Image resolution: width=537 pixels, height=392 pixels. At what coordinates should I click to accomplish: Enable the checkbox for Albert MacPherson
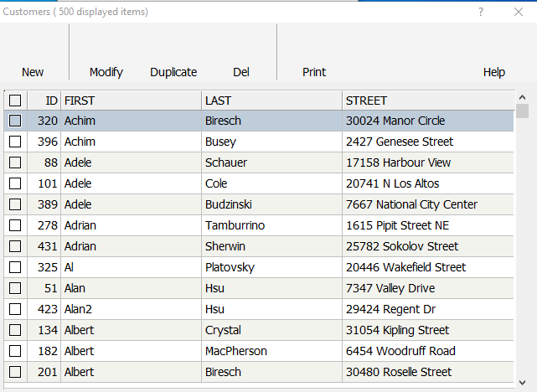pos(15,351)
